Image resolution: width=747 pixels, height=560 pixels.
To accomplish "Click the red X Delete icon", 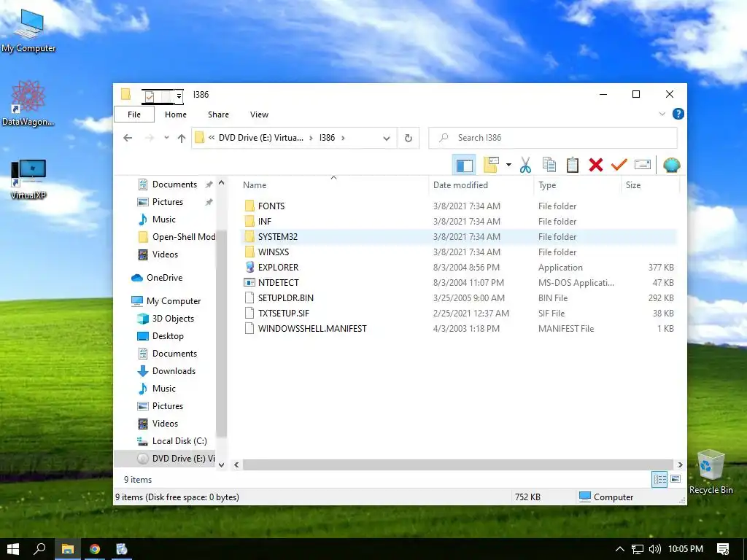I will click(595, 166).
